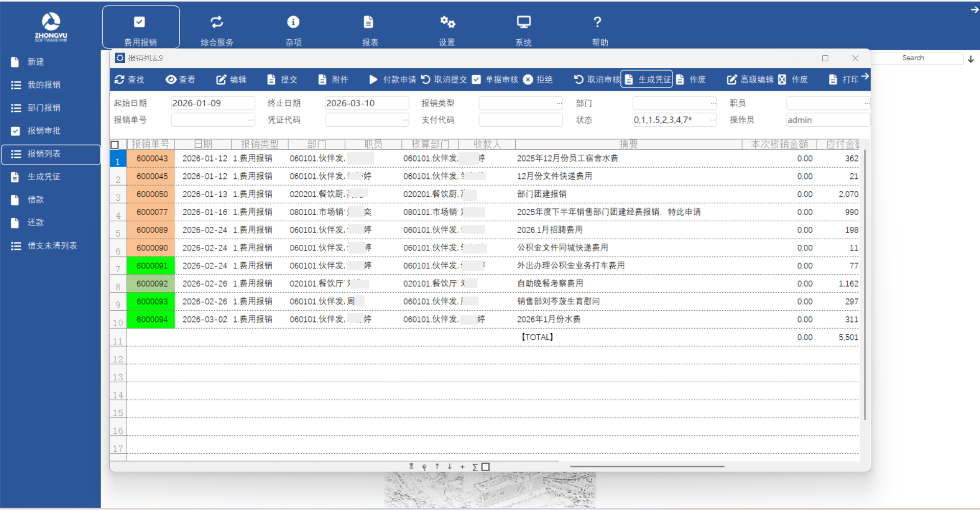Open 借支未清列表 in the sidebar
The width and height of the screenshot is (980, 510).
(x=52, y=246)
